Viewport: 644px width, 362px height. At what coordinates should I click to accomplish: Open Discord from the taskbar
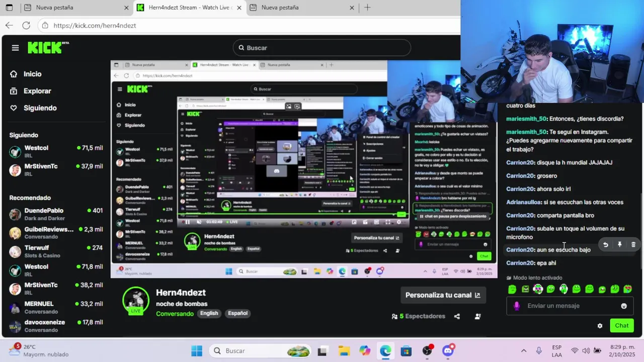448,351
